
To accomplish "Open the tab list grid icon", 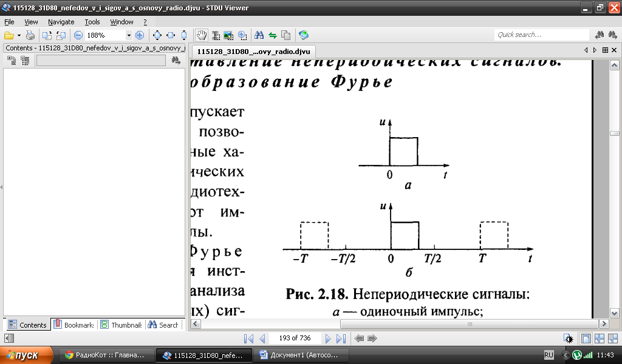I will click(x=605, y=50).
